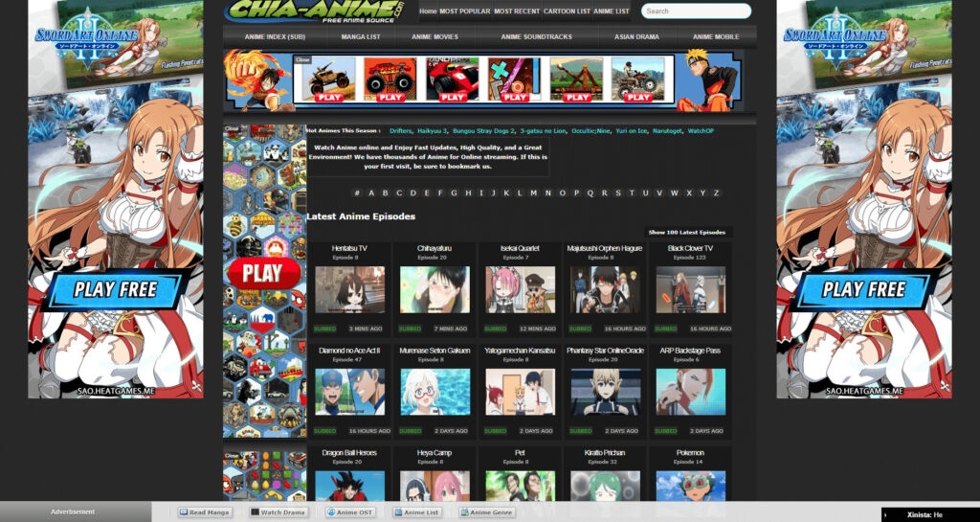Open the Phantasy Star Online Oracle thumbnail
The width and height of the screenshot is (980, 522).
pos(605,392)
